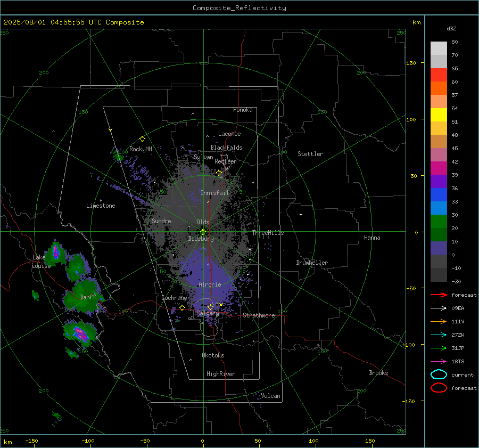Screen dimensions: 479x448
Task: Click the Stettler city label
Action: click(x=310, y=154)
